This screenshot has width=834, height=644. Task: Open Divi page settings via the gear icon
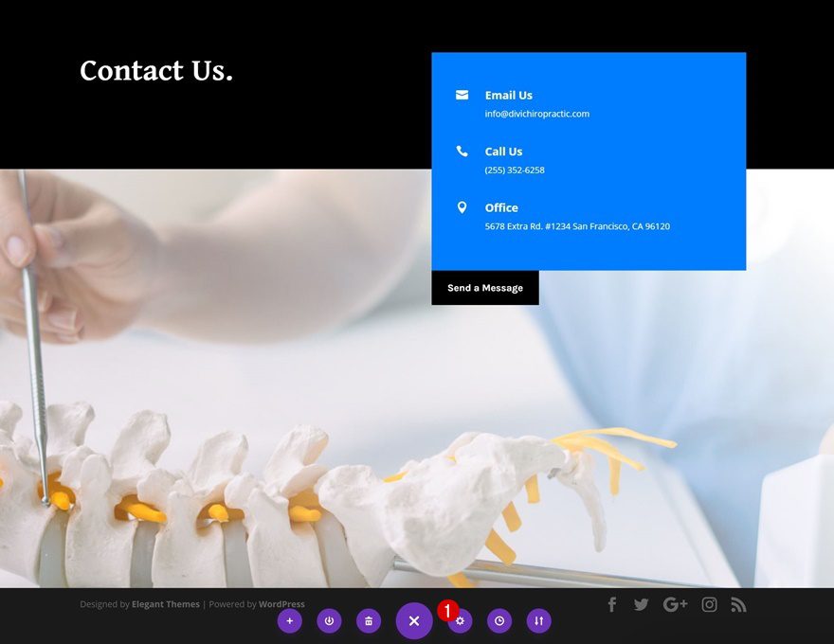(460, 621)
